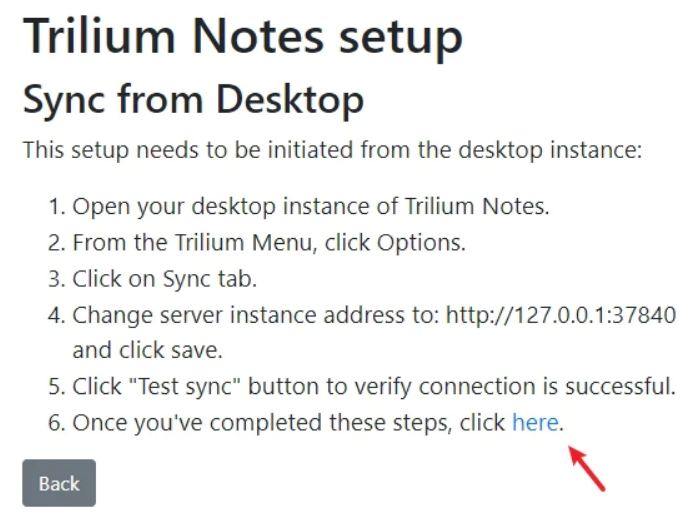Click the number "1." list marker
Viewport: 696px width, 519px height.
pos(57,208)
